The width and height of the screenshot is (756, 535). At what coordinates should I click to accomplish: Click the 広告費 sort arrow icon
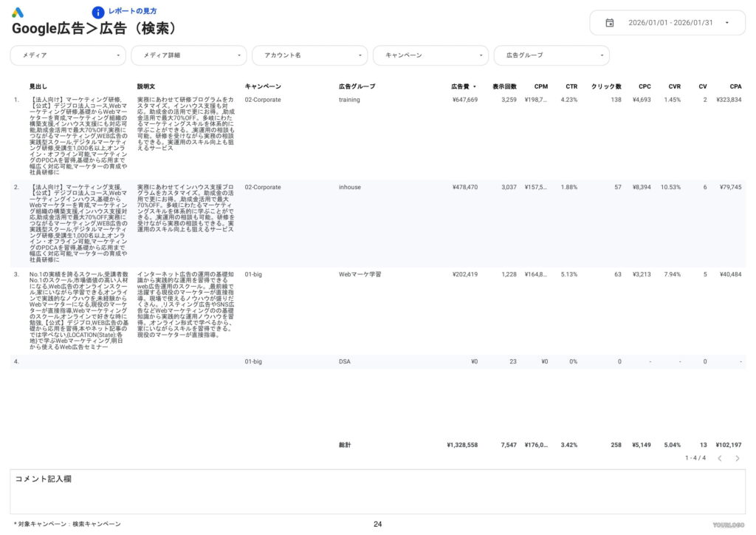pyautogui.click(x=475, y=86)
